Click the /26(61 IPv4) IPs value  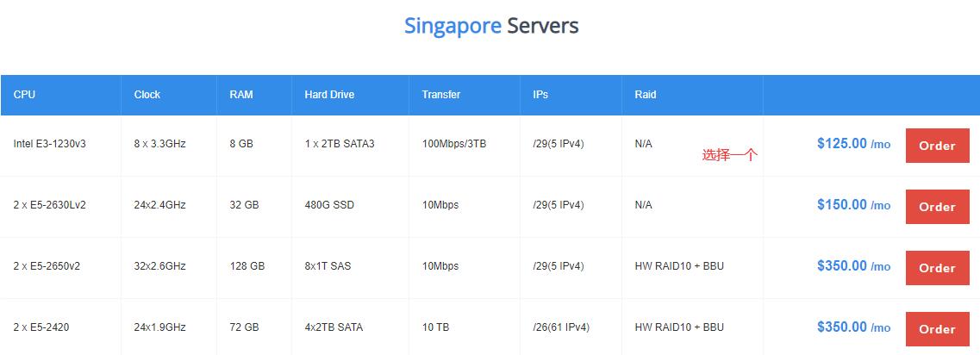point(561,327)
